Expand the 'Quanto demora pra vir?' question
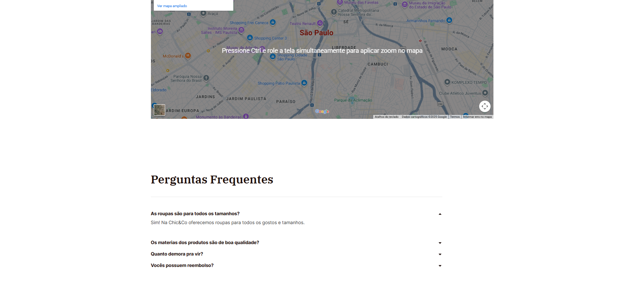This screenshot has width=644, height=303. click(x=440, y=254)
